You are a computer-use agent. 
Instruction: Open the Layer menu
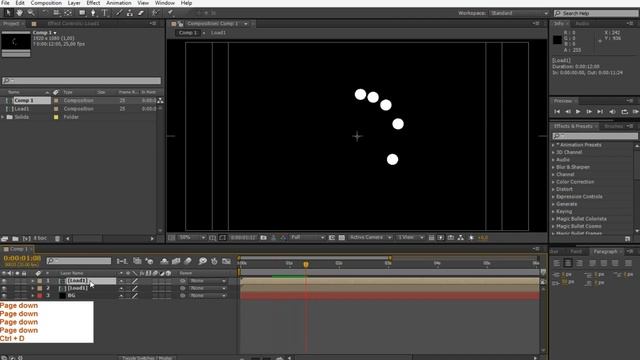(74, 3)
